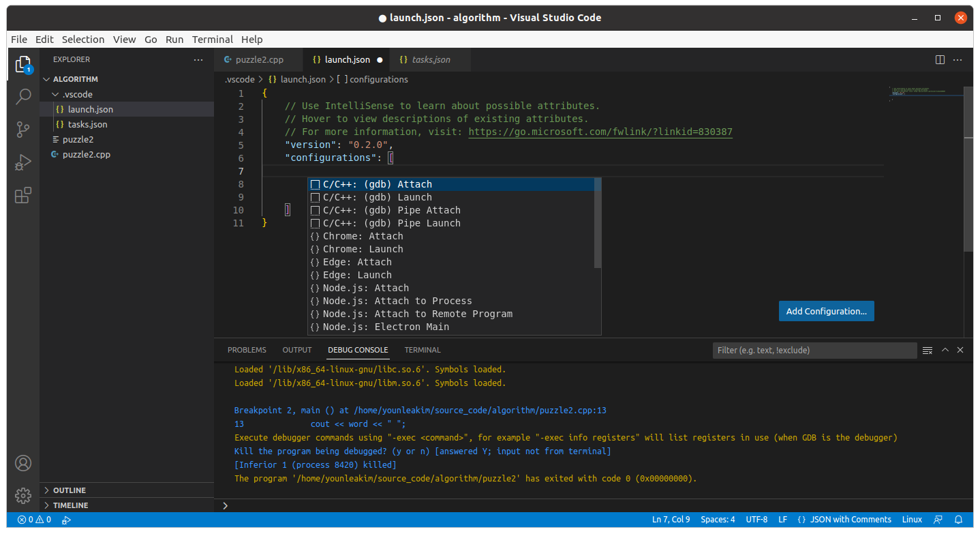Click the Add Configuration button
The width and height of the screenshot is (980, 534).
point(827,311)
